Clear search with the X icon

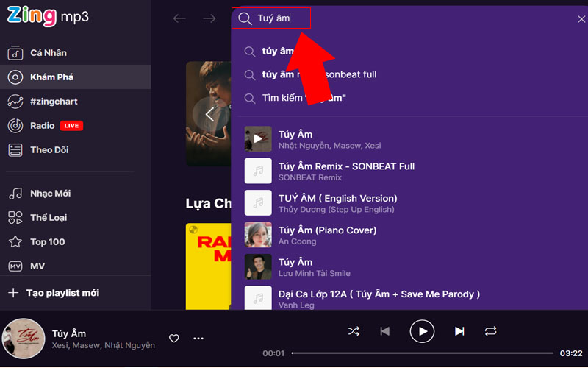(581, 19)
